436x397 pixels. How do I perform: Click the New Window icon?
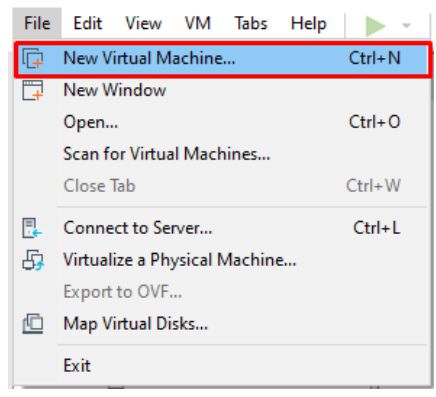pyautogui.click(x=33, y=90)
